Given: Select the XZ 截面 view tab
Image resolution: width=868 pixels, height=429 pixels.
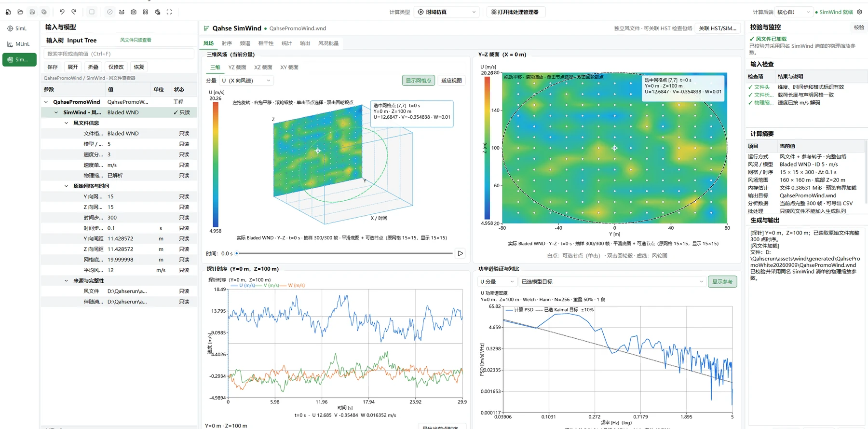Looking at the screenshot, I should click(x=263, y=68).
